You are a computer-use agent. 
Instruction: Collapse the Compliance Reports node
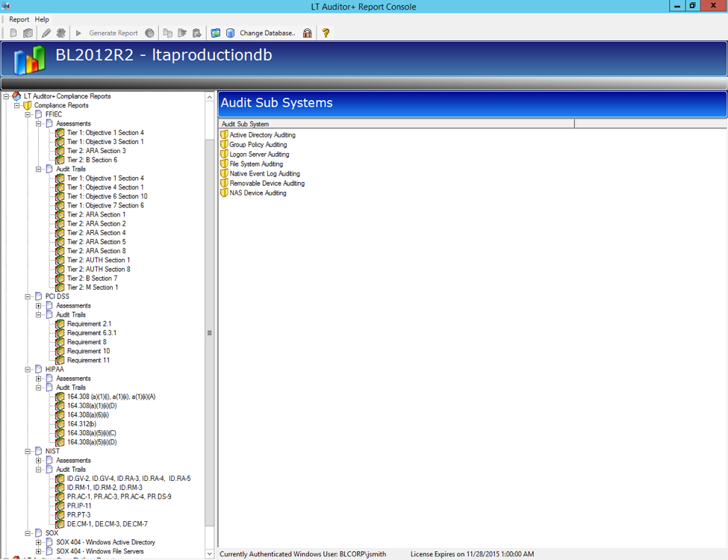pyautogui.click(x=16, y=105)
